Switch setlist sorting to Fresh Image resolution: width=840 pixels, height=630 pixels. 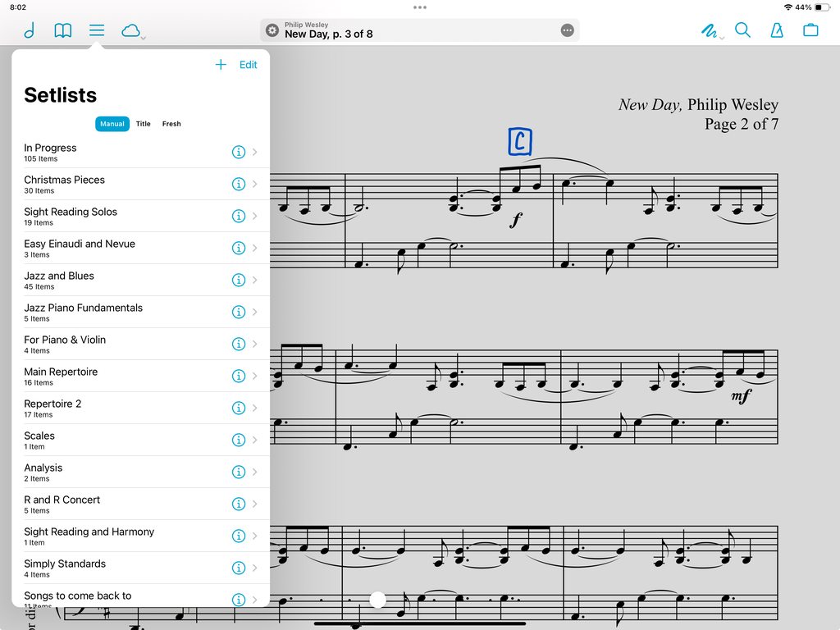pyautogui.click(x=171, y=124)
